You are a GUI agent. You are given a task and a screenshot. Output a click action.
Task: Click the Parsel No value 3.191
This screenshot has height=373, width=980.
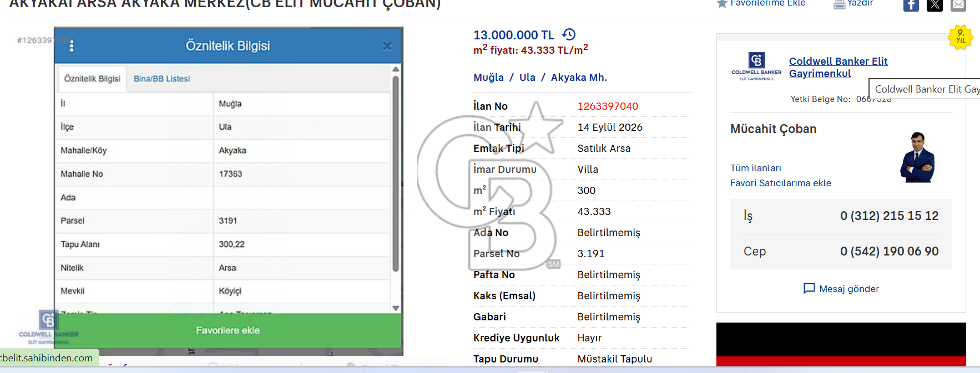591,254
